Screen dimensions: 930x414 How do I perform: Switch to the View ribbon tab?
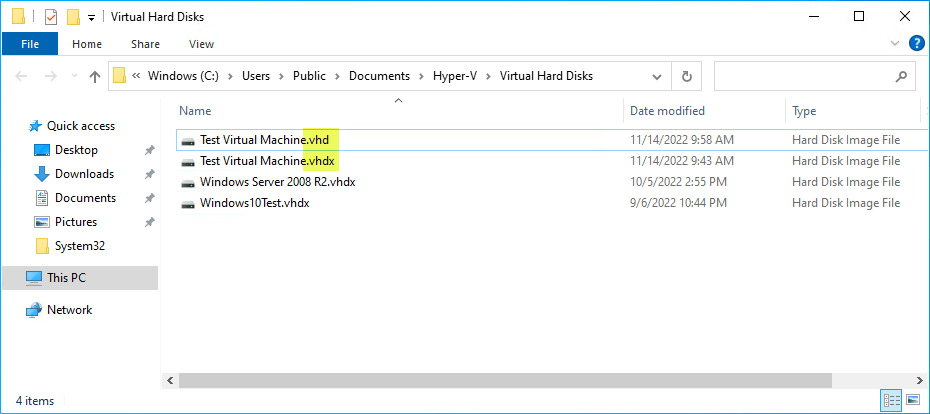pos(201,44)
